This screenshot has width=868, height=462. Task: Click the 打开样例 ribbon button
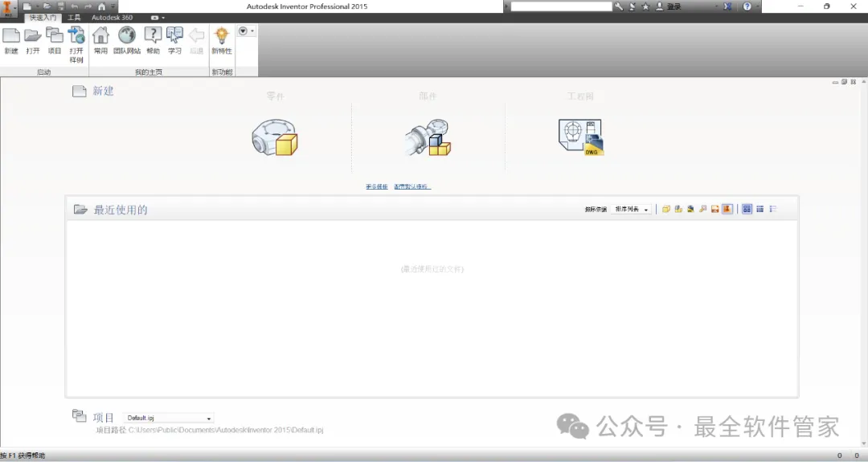tap(76, 45)
